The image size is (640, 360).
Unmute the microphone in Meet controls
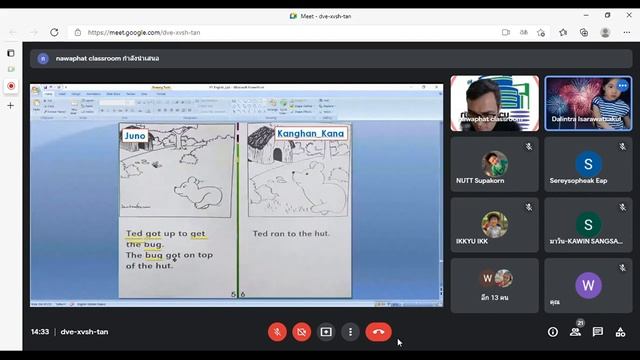[x=277, y=332]
